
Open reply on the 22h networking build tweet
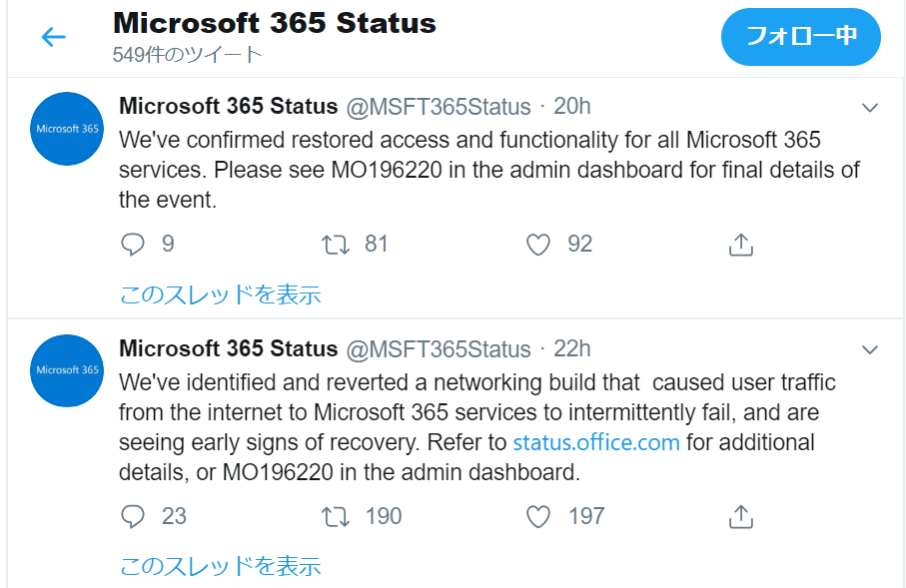[x=132, y=516]
